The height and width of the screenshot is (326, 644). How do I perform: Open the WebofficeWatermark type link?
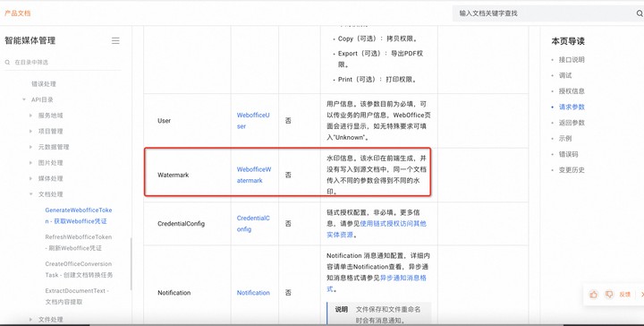click(254, 175)
